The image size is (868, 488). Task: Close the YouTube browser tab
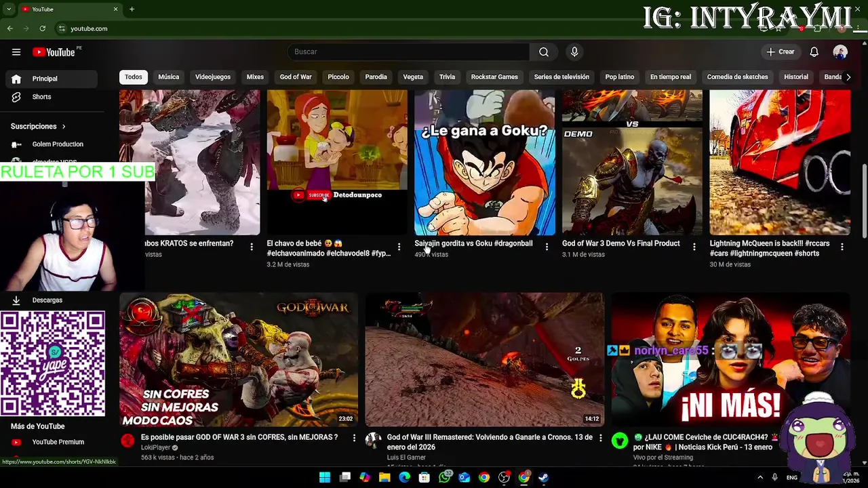115,9
